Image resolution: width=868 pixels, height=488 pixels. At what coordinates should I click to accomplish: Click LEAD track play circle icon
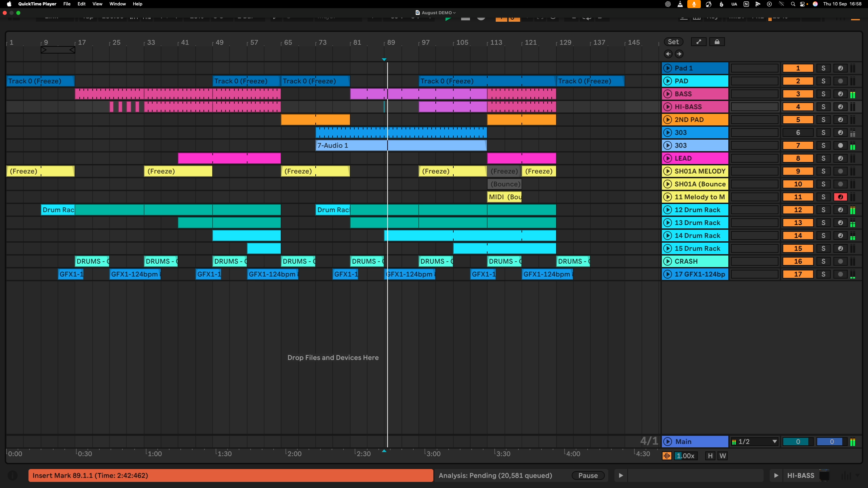(668, 158)
